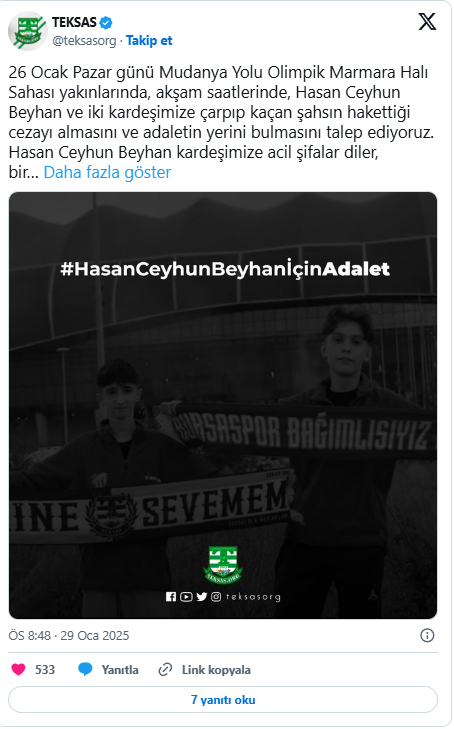Follow the account with Takip et
The height and width of the screenshot is (729, 454).
coord(149,41)
